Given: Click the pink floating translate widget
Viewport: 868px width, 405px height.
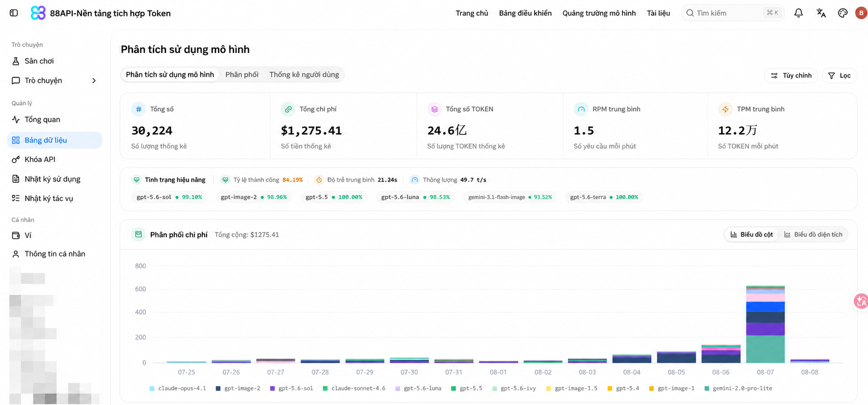Looking at the screenshot, I should click(861, 301).
